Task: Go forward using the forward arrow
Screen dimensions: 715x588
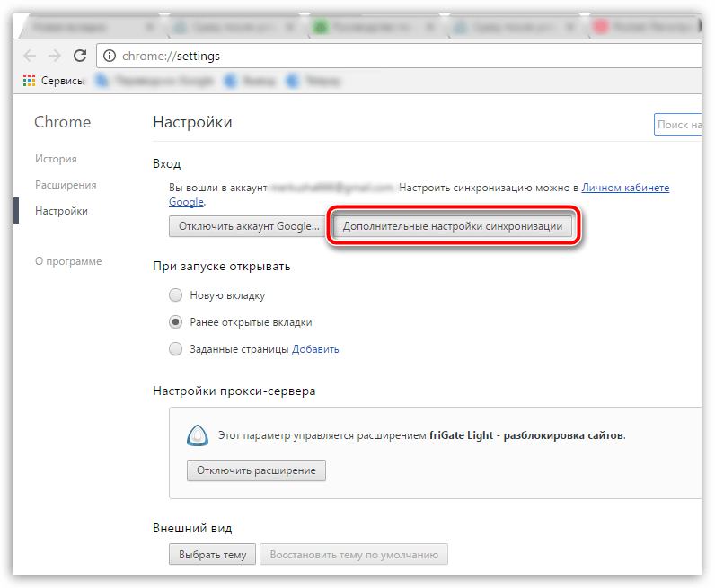Action: pyautogui.click(x=55, y=56)
